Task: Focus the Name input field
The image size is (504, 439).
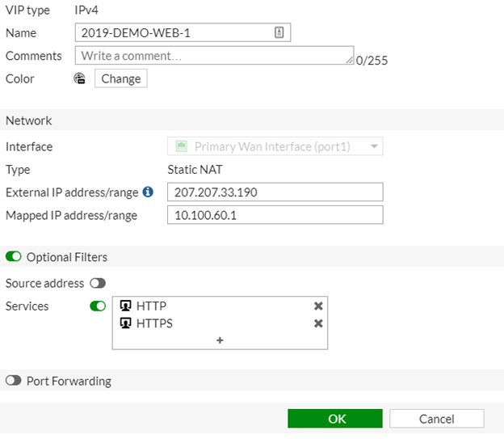Action: [x=183, y=32]
